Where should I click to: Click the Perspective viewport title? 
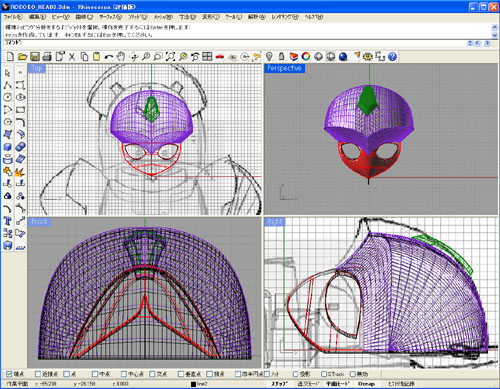point(284,68)
